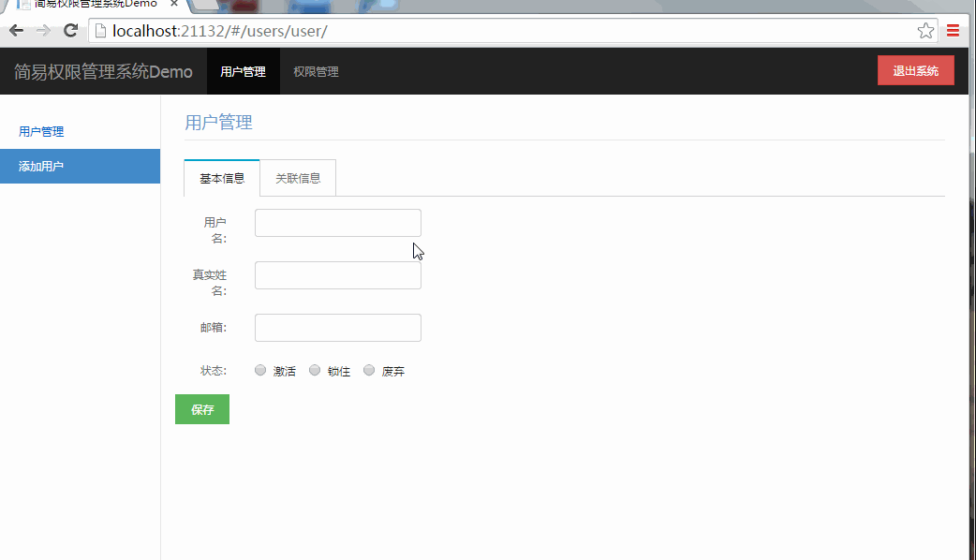Image resolution: width=976 pixels, height=560 pixels.
Task: Focus the 用户名 input field
Action: click(x=337, y=223)
